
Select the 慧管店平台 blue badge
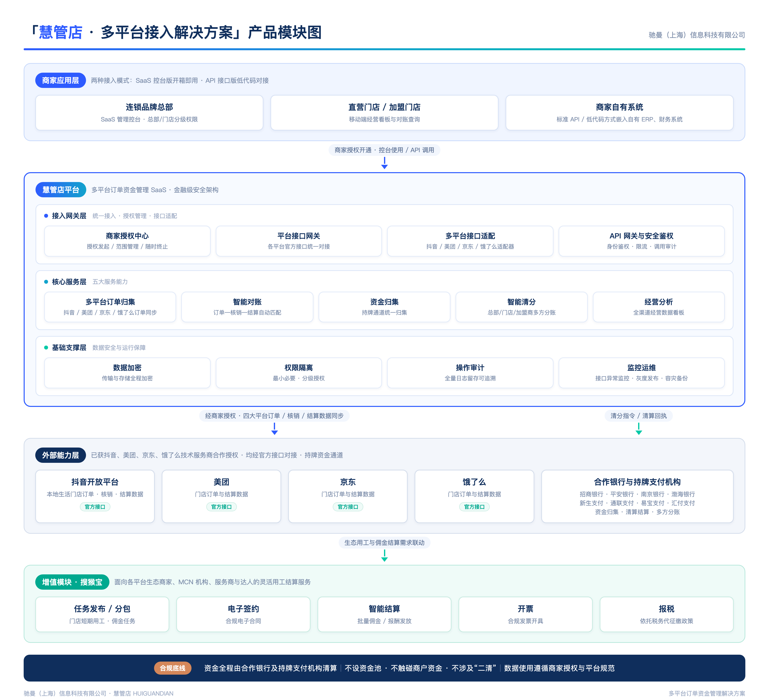point(61,190)
